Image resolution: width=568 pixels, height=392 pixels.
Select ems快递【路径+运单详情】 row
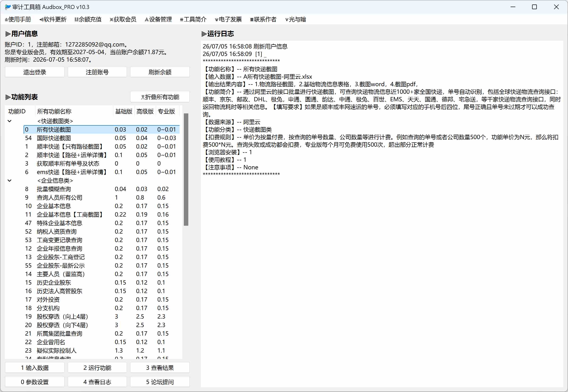pos(101,172)
